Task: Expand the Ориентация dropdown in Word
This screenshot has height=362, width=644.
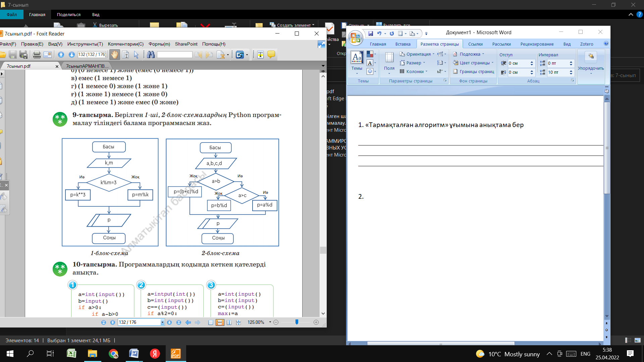Action: coord(418,54)
